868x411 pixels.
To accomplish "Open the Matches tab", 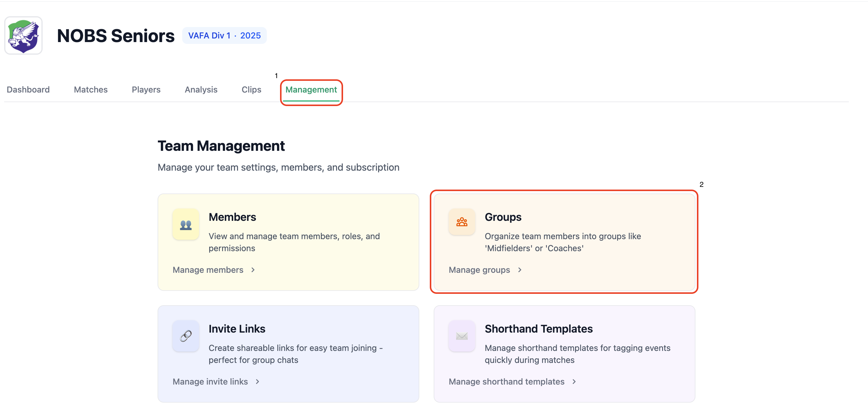I will [90, 90].
